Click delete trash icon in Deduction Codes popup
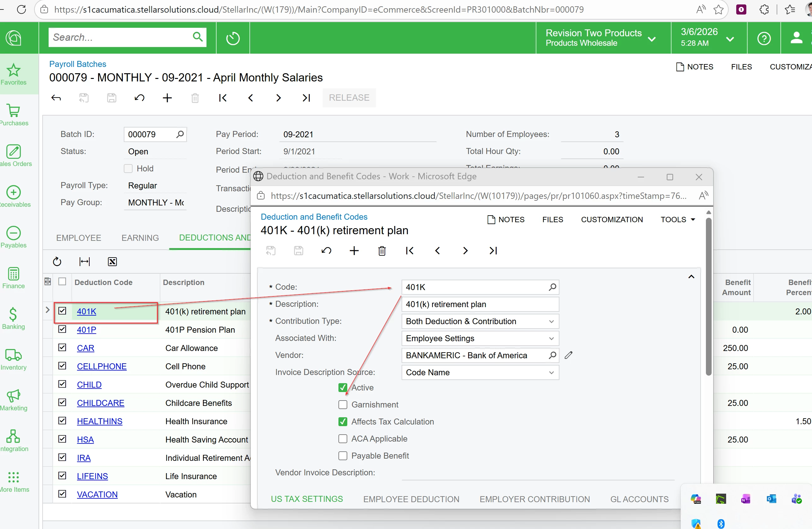812x529 pixels. pos(382,251)
